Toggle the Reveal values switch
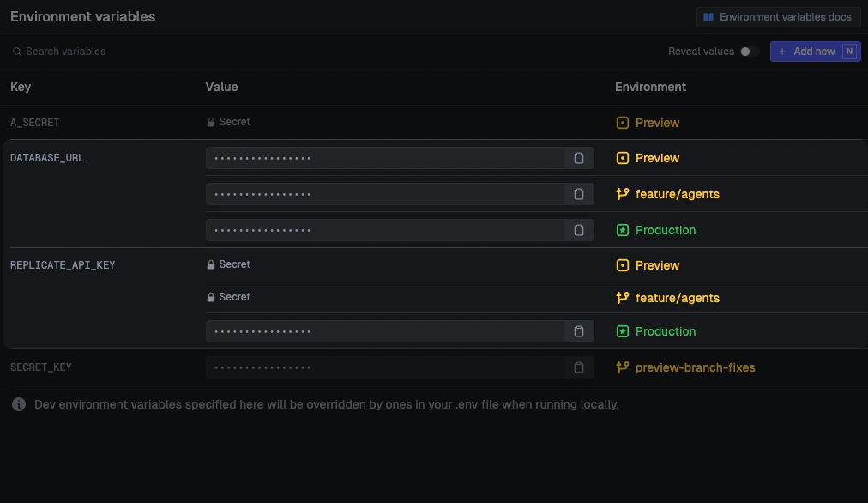This screenshot has width=868, height=503. pos(748,52)
